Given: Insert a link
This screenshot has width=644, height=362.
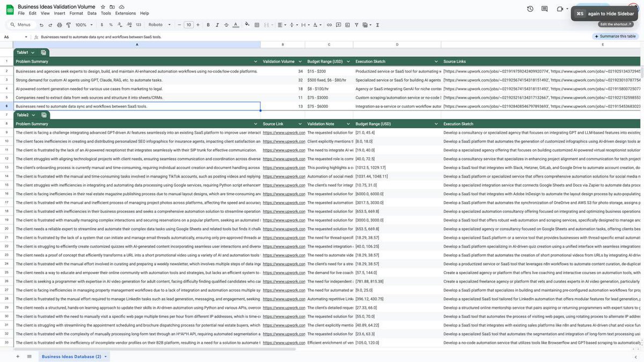Looking at the screenshot, I should point(330,25).
